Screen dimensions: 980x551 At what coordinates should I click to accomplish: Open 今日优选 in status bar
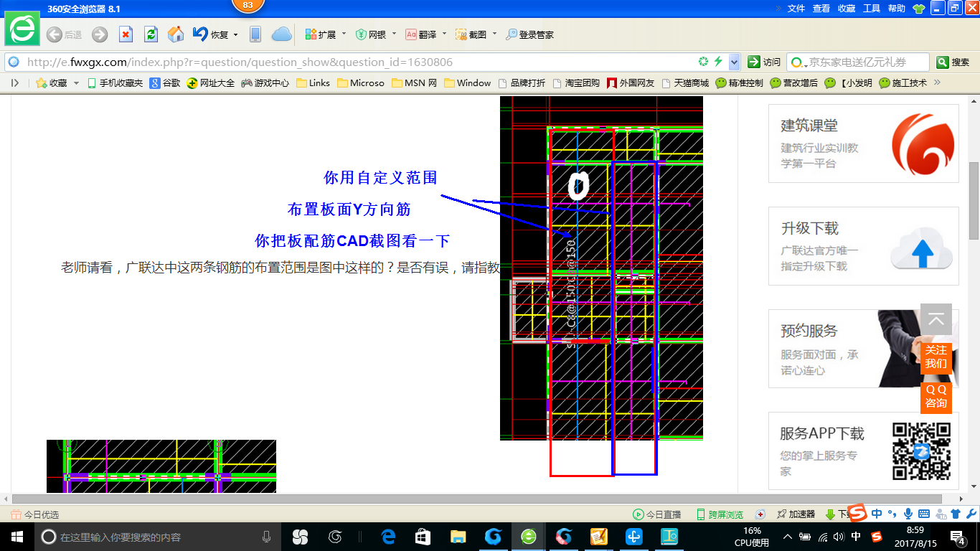[35, 514]
